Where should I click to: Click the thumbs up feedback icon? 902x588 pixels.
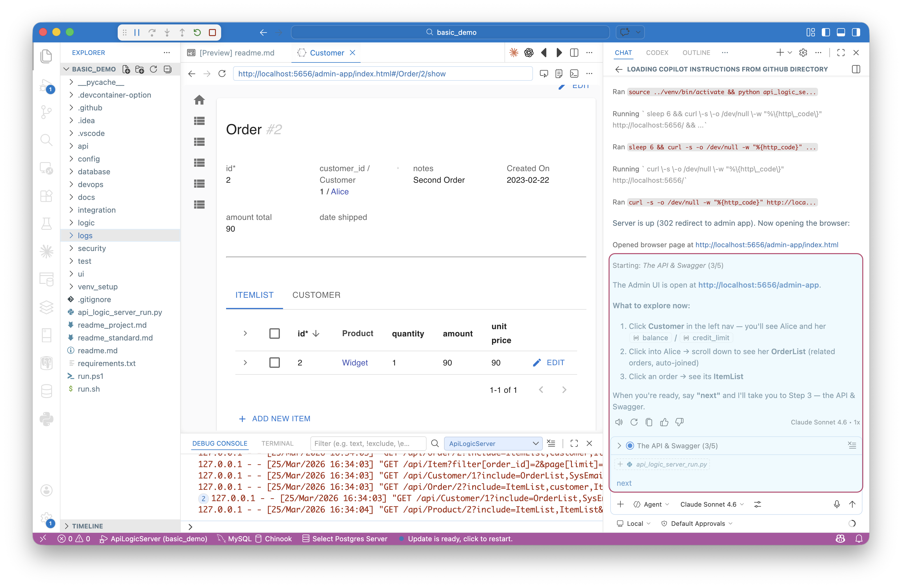664,422
